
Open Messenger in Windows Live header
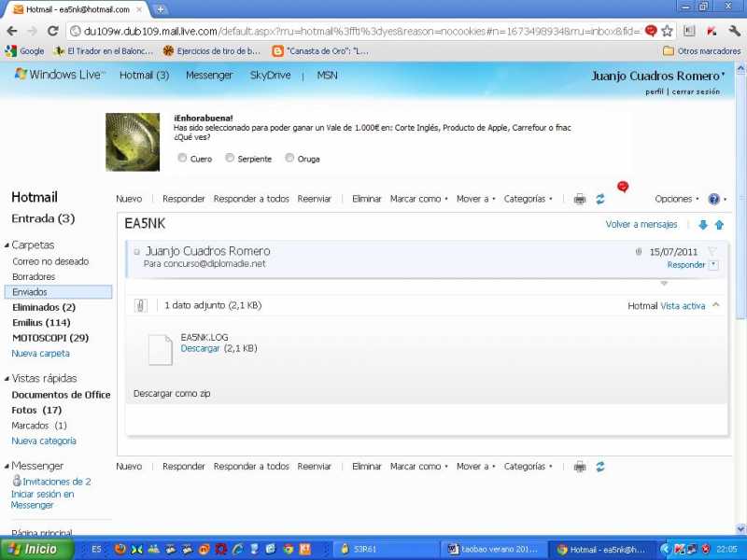tap(209, 76)
